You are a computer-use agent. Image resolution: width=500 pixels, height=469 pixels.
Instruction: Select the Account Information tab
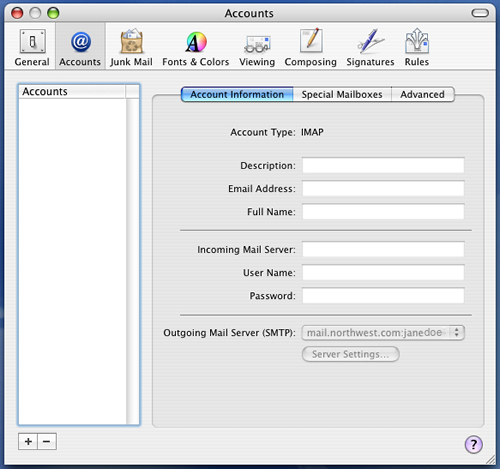(x=237, y=94)
